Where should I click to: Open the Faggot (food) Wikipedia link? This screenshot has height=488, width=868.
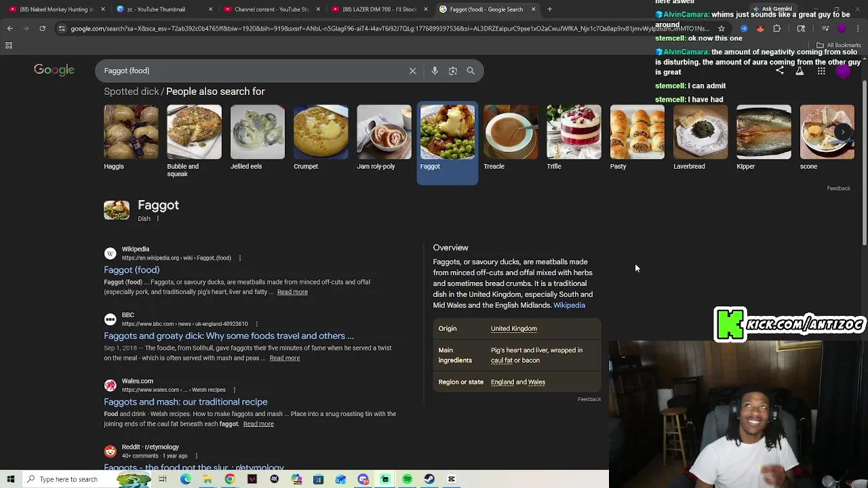tap(132, 270)
